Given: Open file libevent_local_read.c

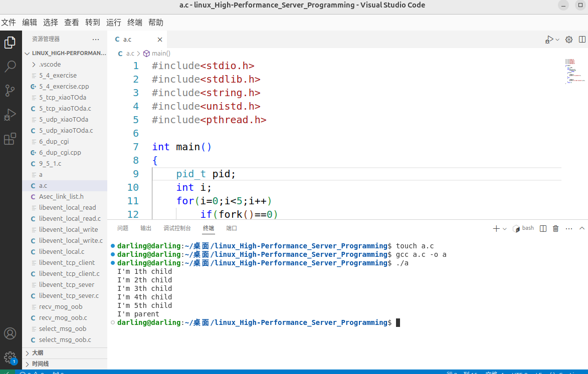Looking at the screenshot, I should tap(65, 219).
